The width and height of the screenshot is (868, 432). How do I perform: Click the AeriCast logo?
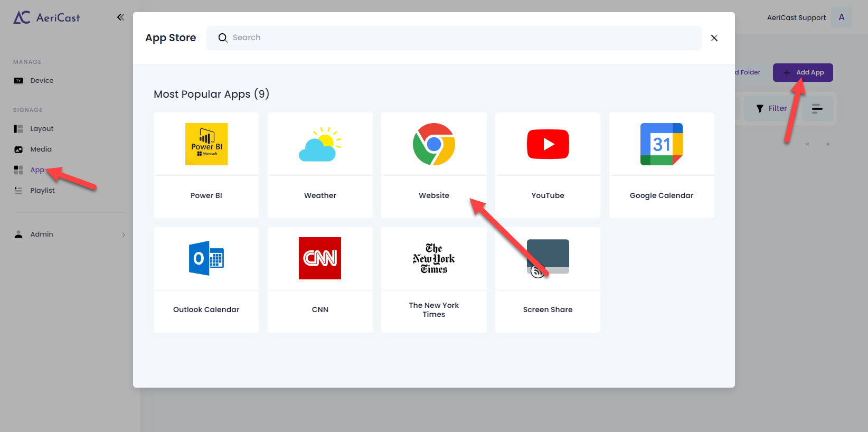pos(46,17)
